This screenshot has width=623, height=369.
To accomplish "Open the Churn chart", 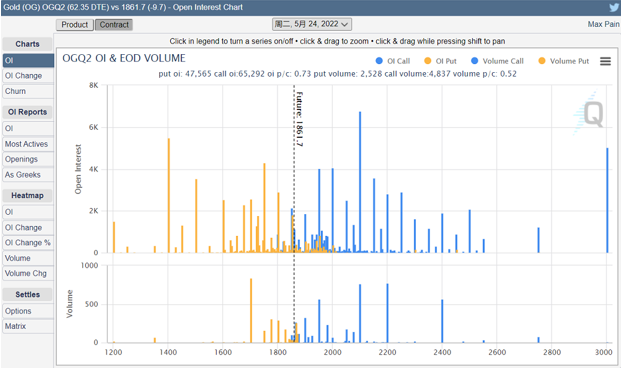I will [x=28, y=91].
